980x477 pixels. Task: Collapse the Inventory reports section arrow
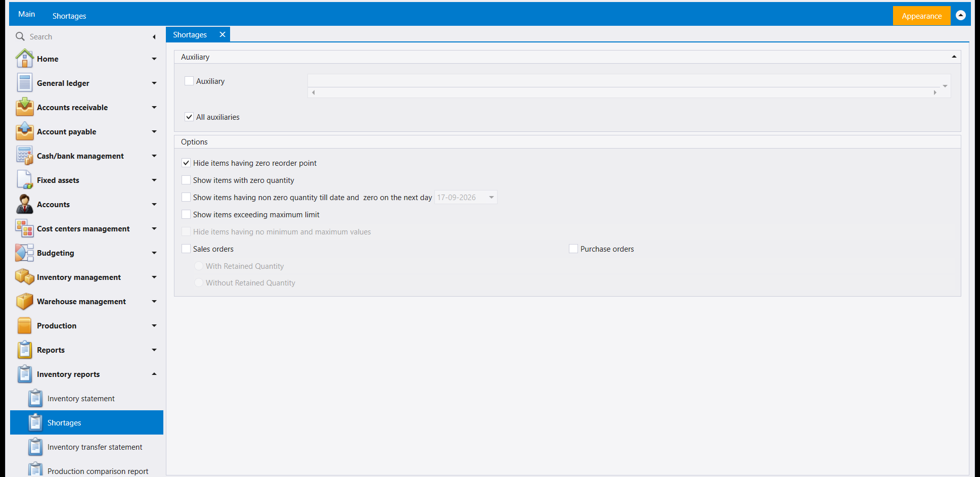coord(154,374)
